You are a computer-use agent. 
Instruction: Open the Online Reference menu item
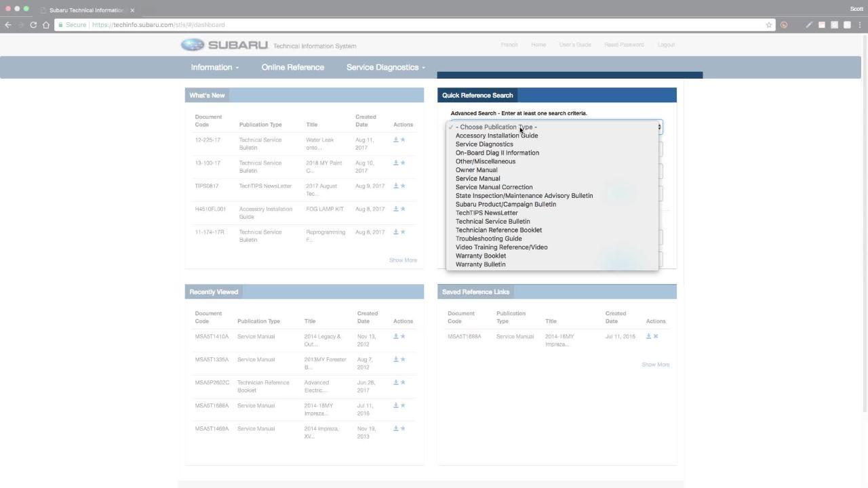tap(292, 67)
